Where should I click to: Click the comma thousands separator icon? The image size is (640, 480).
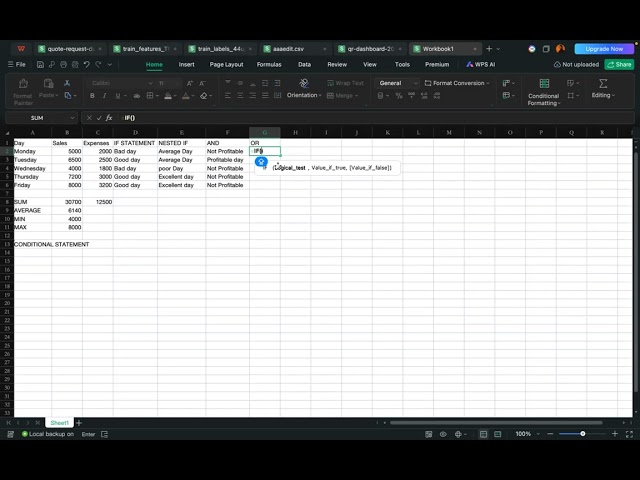pyautogui.click(x=411, y=96)
